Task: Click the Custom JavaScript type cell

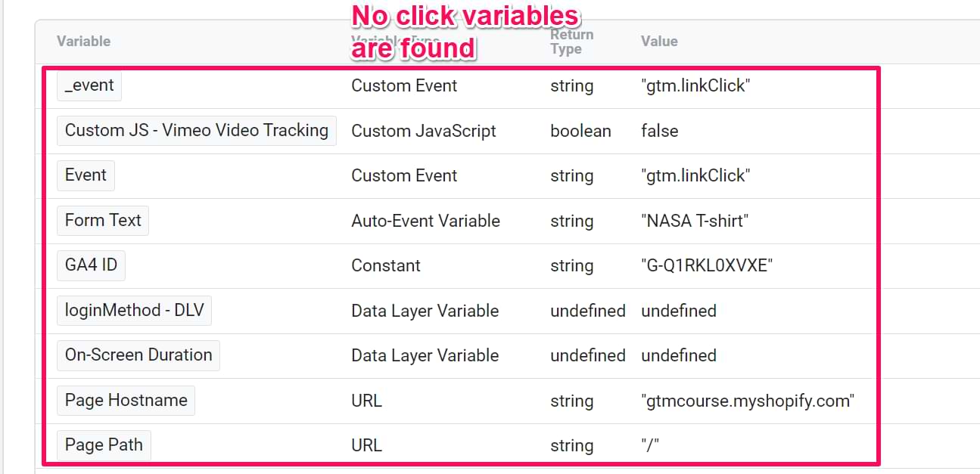Action: point(423,131)
